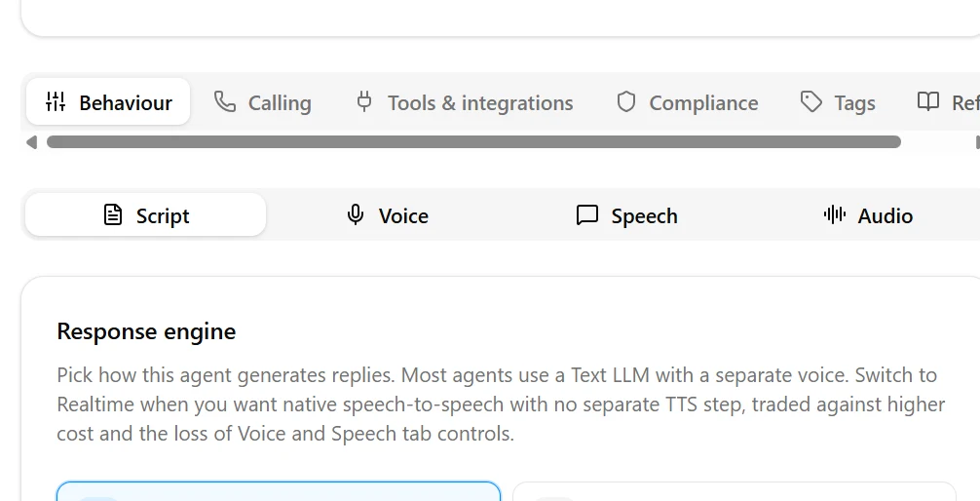
Task: Select the highlighted blue response engine card
Action: pyautogui.click(x=279, y=491)
